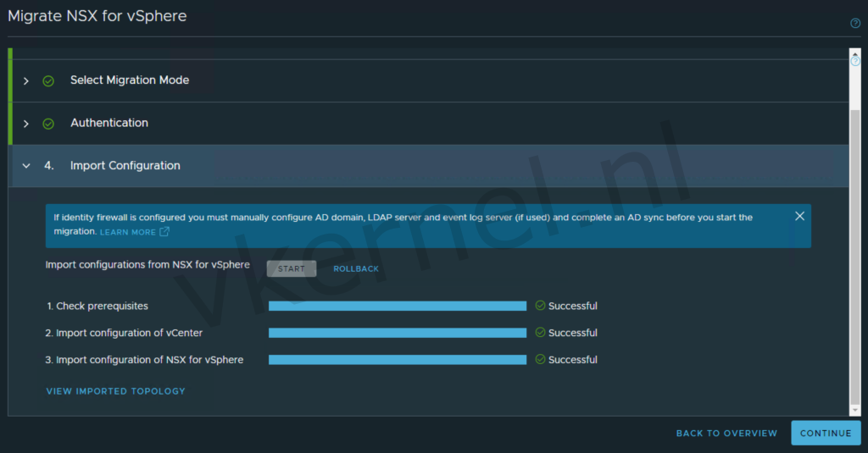Image resolution: width=868 pixels, height=453 pixels.
Task: Click the green check icon for Authentication
Action: click(48, 124)
